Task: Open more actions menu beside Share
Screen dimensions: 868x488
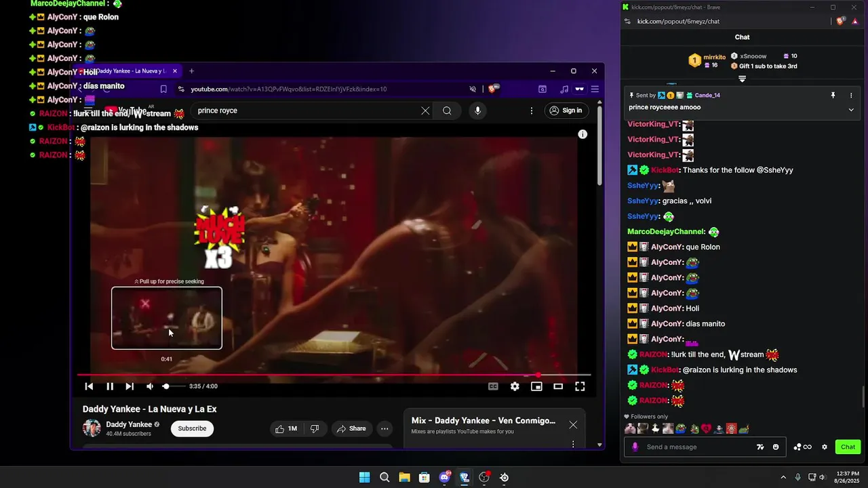Action: point(384,428)
